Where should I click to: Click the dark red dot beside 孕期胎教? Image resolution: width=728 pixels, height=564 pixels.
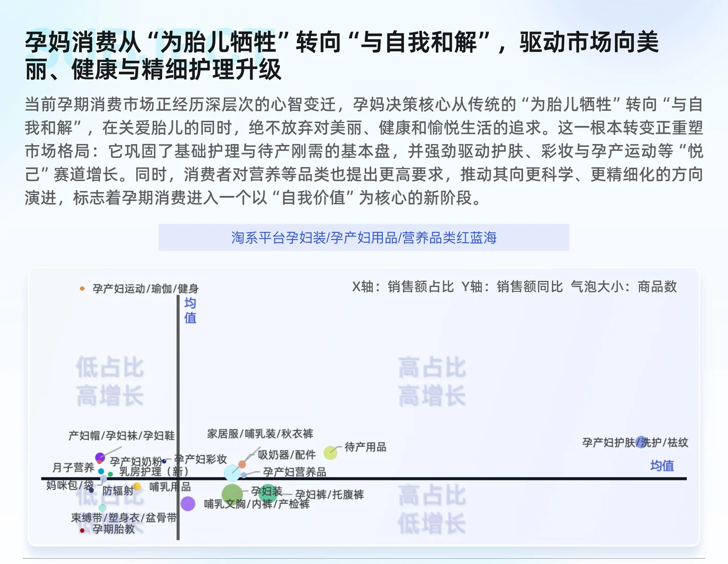(82, 530)
